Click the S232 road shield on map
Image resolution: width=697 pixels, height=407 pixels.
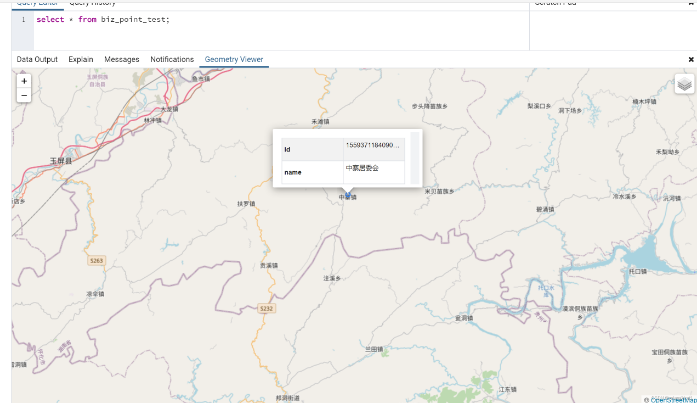[x=266, y=308]
